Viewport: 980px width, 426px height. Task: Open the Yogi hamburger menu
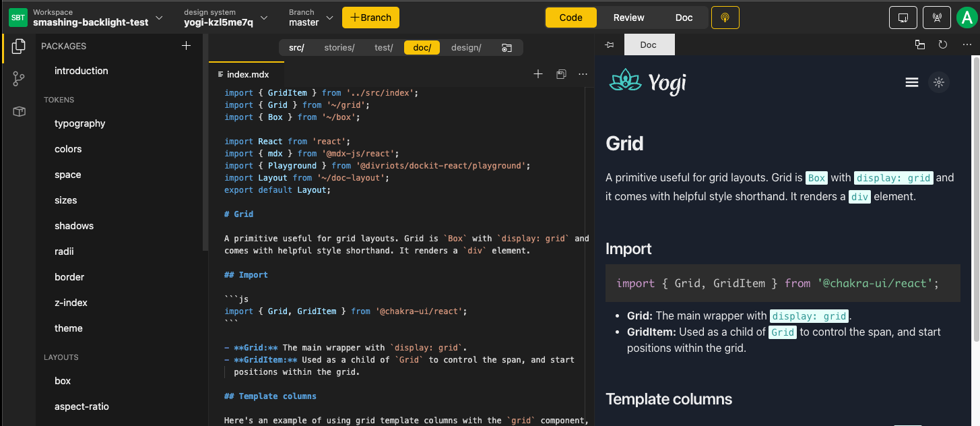(912, 82)
